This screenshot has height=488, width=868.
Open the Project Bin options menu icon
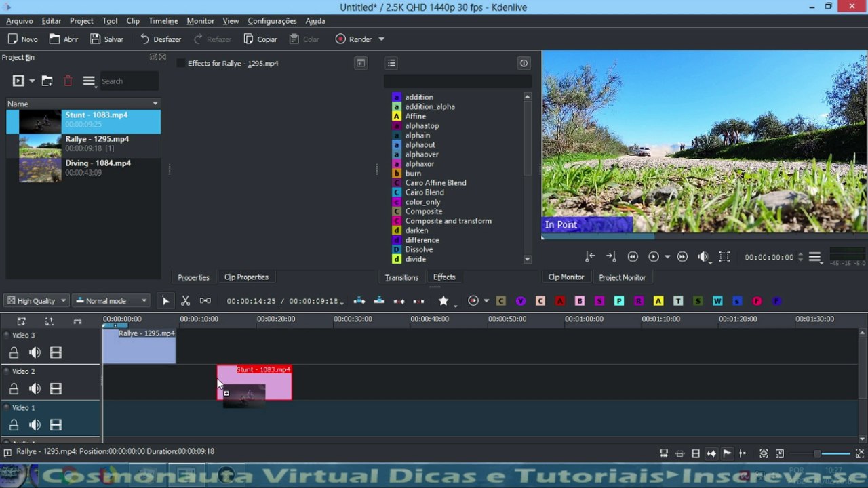89,81
